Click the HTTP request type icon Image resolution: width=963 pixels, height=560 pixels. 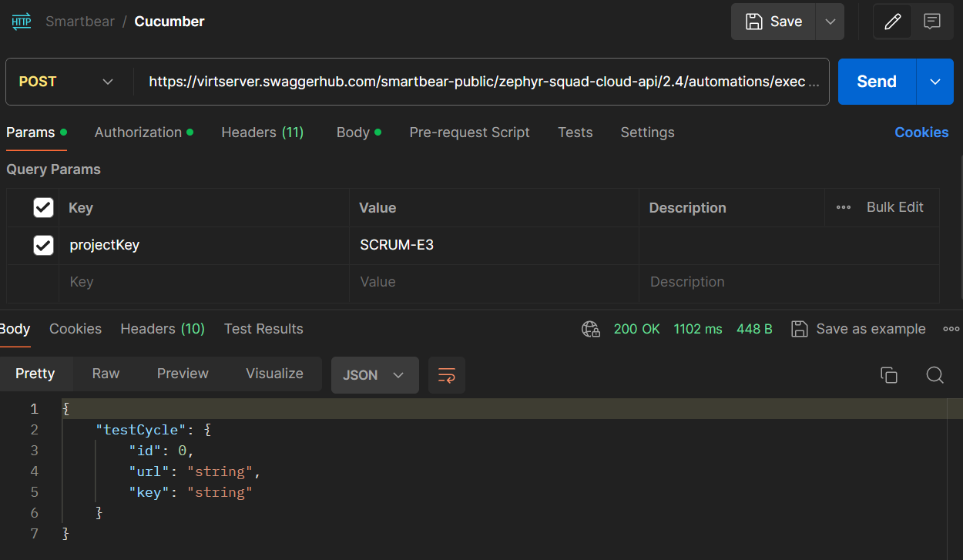pyautogui.click(x=21, y=21)
